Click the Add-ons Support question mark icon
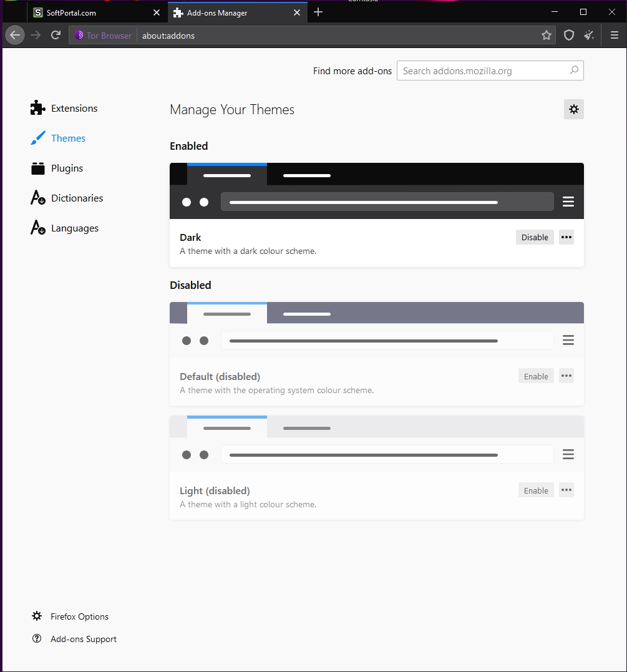 tap(37, 638)
